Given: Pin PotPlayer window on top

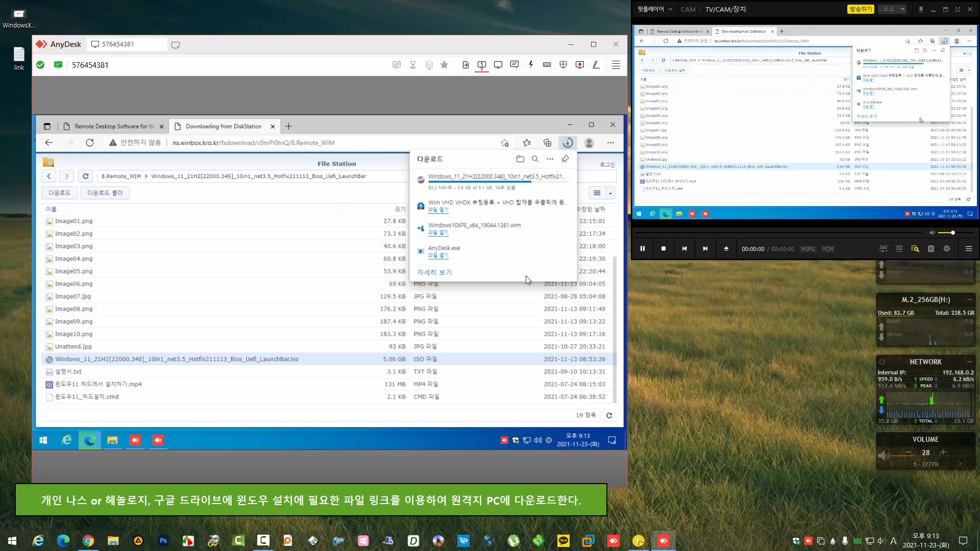Looking at the screenshot, I should pyautogui.click(x=921, y=9).
